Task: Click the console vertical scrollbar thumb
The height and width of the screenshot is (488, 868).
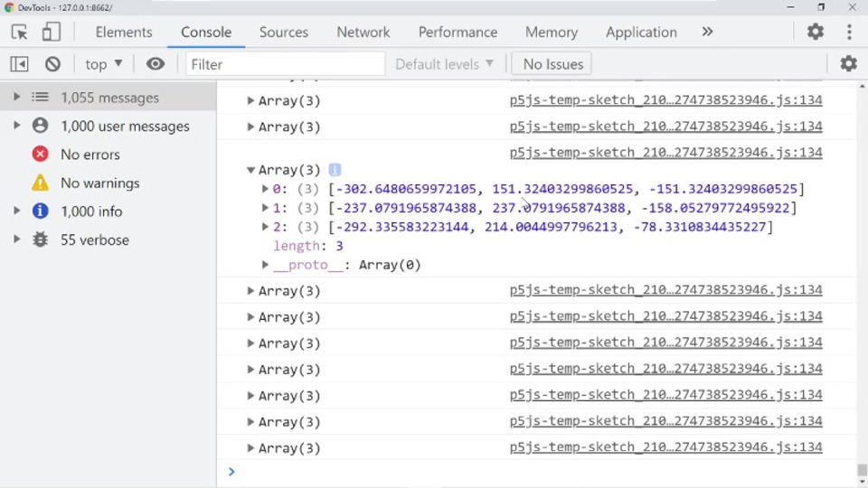Action: coord(862,470)
